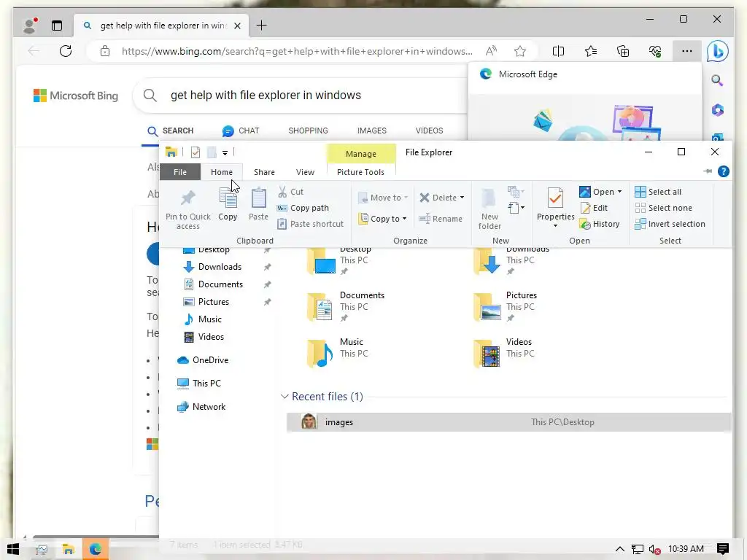Open Move to dropdown
This screenshot has height=560, width=747.
[383, 198]
